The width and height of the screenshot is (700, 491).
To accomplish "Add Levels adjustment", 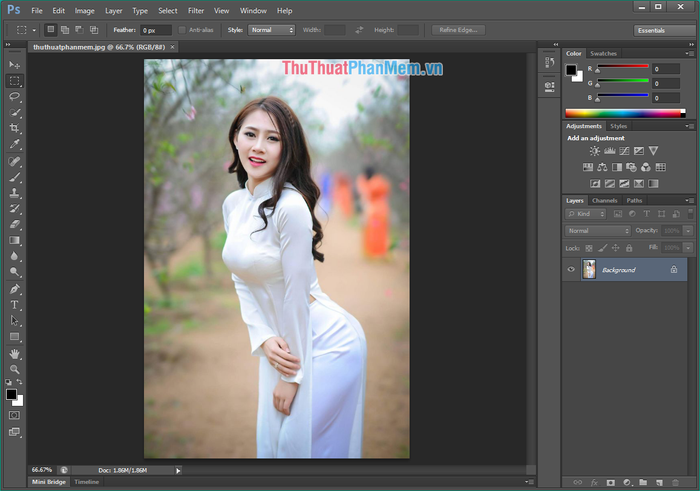I will 609,151.
